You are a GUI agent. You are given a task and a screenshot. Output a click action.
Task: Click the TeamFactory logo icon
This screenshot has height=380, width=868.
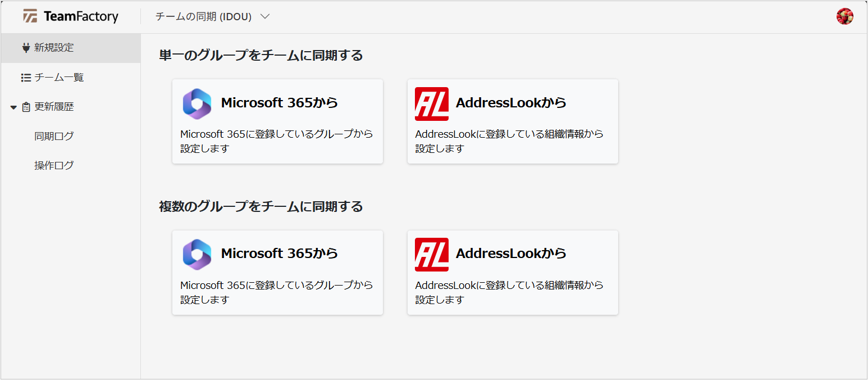pyautogui.click(x=30, y=16)
